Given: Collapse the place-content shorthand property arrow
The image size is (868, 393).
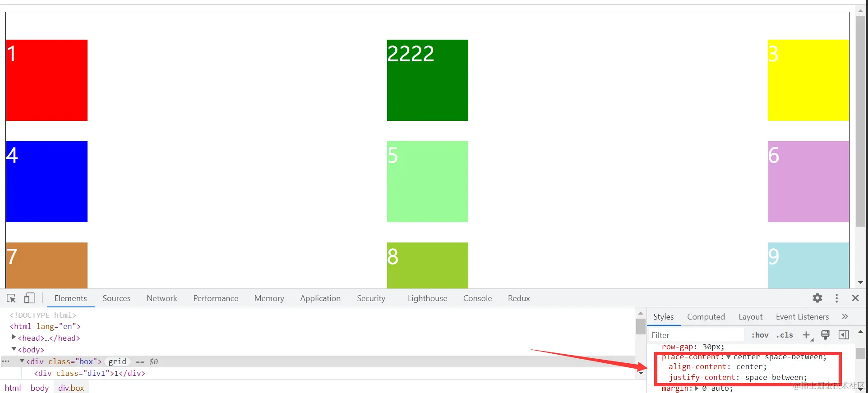Looking at the screenshot, I should pos(728,357).
